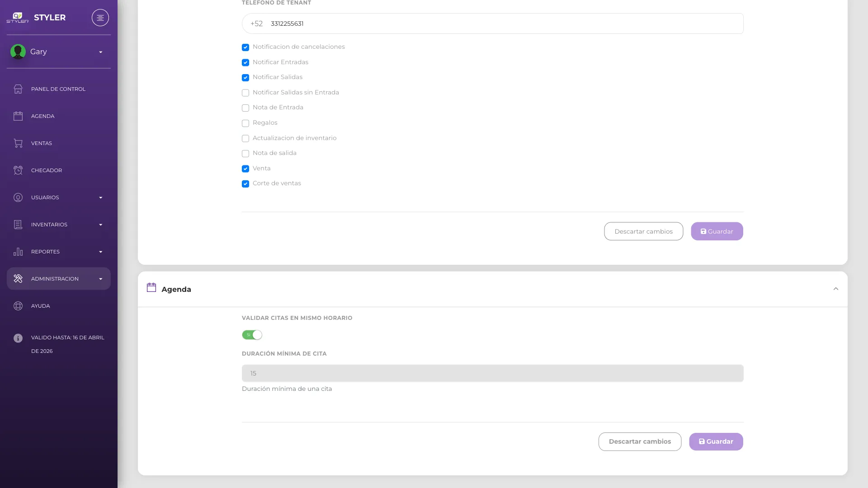Screen dimensions: 868x488
Task: Click the Ayuda lifebuoy icon
Action: [18, 306]
